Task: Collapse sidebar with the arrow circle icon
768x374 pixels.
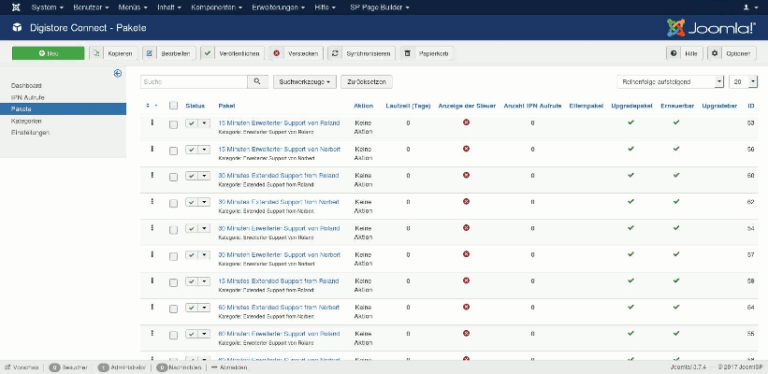Action: (x=118, y=73)
